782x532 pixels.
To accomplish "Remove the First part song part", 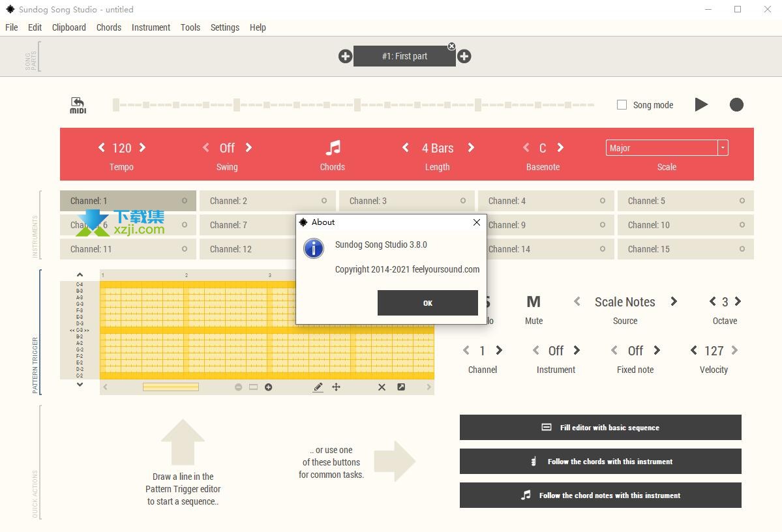I will [451, 46].
